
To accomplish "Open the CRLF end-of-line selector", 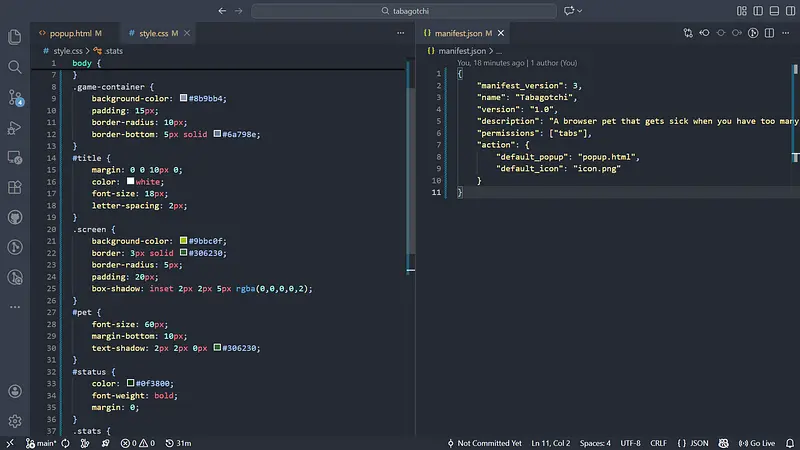I will click(x=657, y=442).
